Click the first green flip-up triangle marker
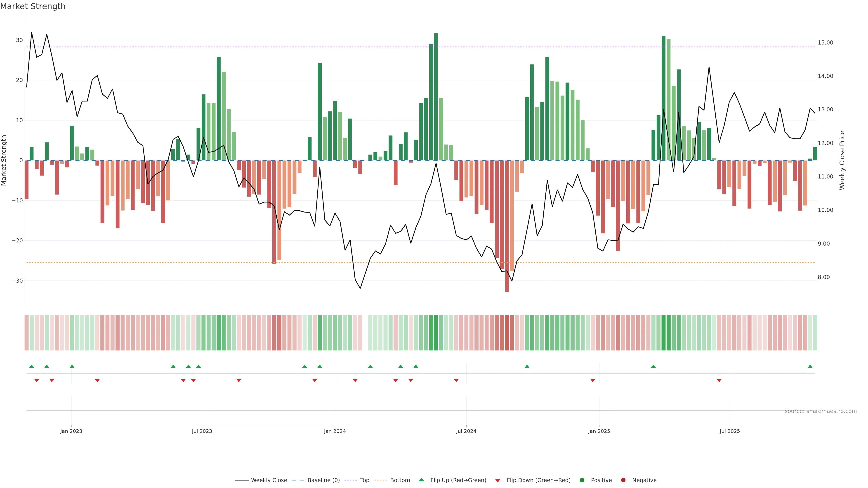868x488 pixels. 32,366
